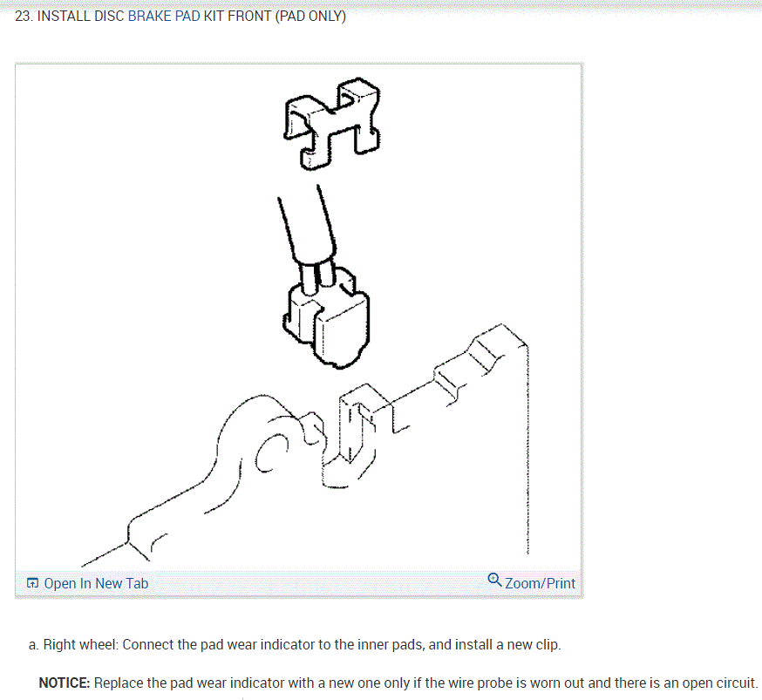Open the BRAKE PAD hyperlink in heading
This screenshot has width=762, height=700.
click(164, 16)
